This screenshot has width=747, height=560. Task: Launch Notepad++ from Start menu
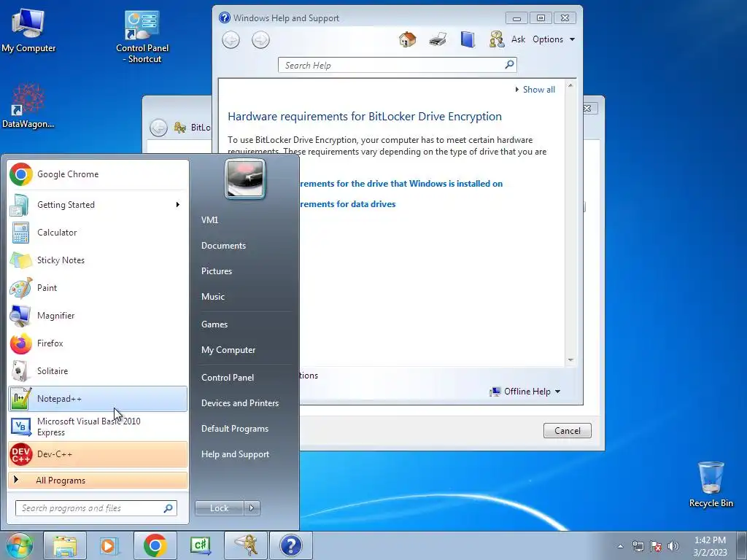coord(98,399)
